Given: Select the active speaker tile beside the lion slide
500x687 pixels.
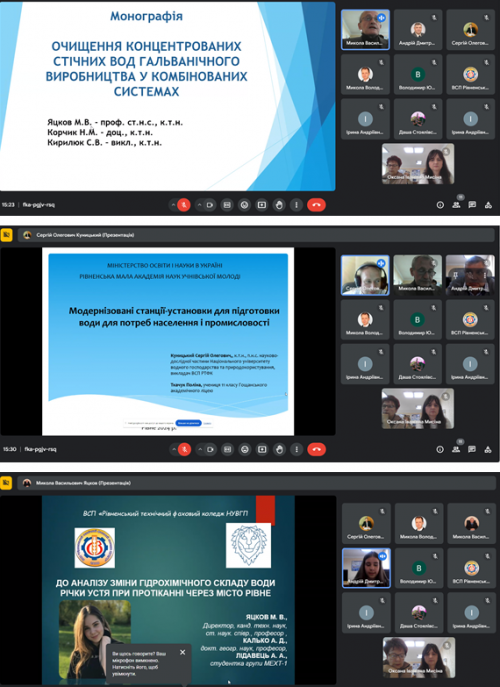Looking at the screenshot, I should (x=366, y=567).
